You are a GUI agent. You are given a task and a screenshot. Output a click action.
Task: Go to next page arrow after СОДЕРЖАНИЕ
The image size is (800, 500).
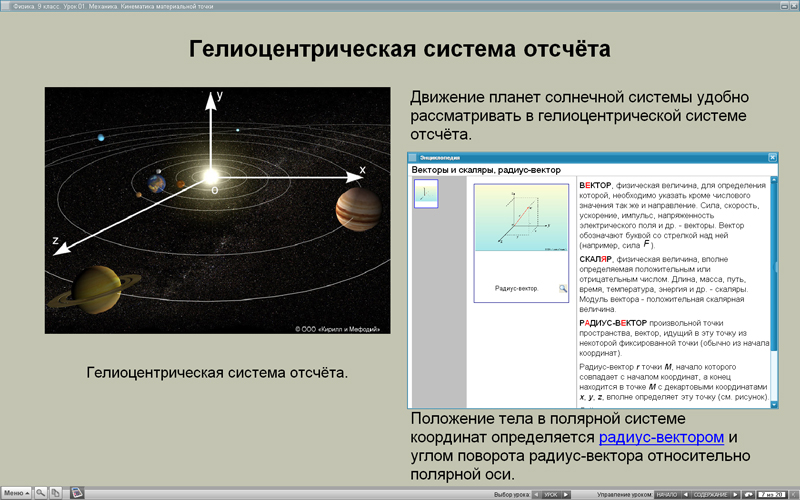(735, 494)
